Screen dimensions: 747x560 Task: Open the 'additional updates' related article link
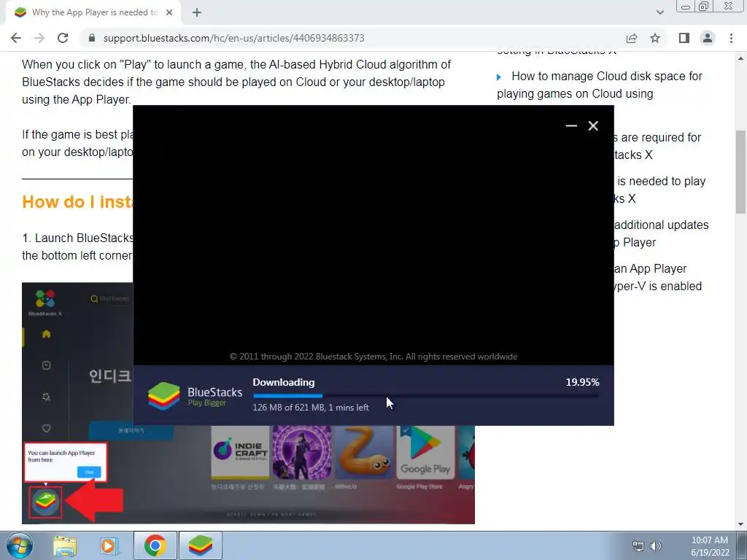[x=661, y=233]
